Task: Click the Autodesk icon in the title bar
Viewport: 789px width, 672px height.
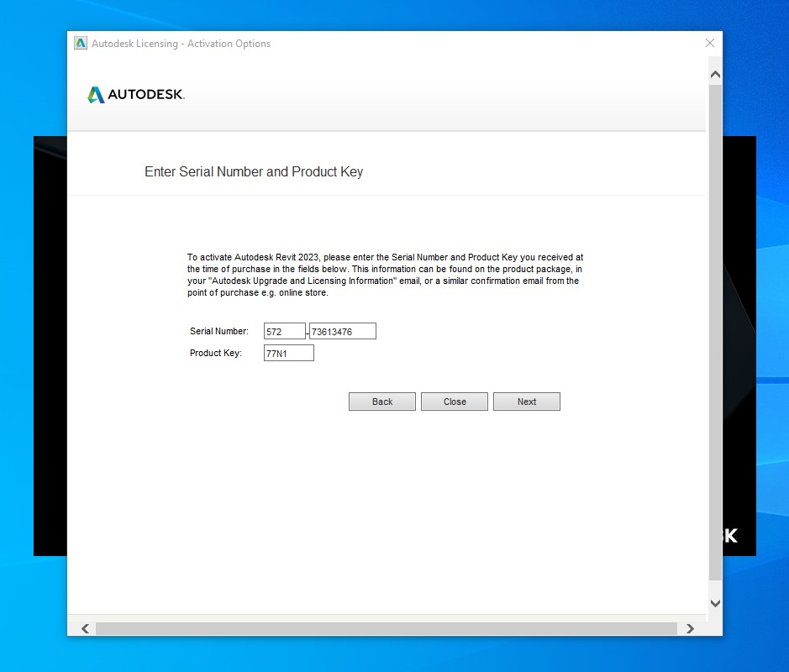Action: coord(81,44)
